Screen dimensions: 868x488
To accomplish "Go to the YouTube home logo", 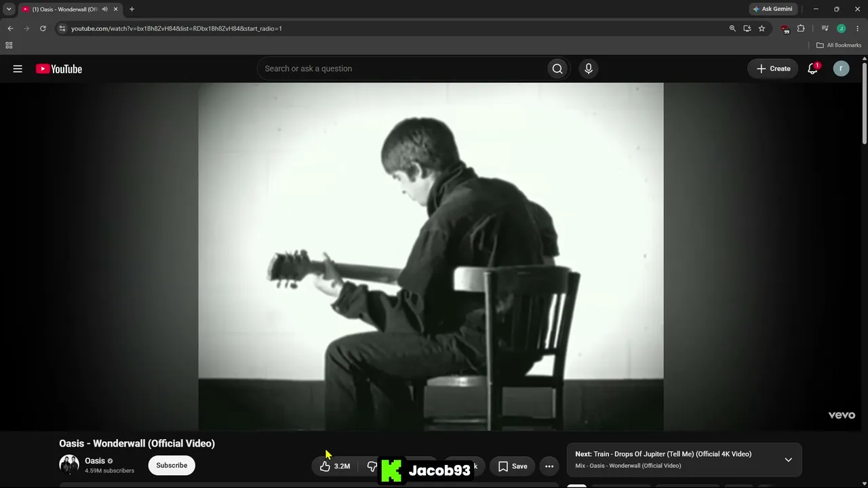I will pyautogui.click(x=59, y=68).
